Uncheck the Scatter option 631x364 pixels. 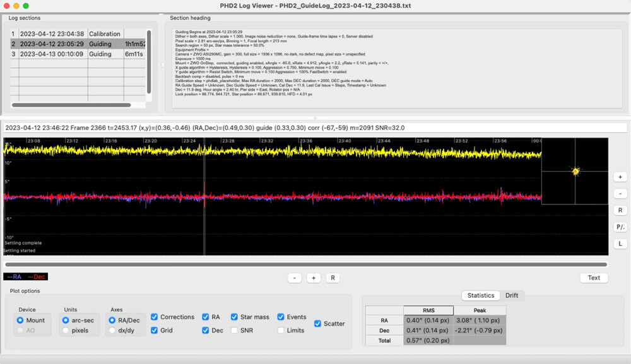[x=317, y=324]
